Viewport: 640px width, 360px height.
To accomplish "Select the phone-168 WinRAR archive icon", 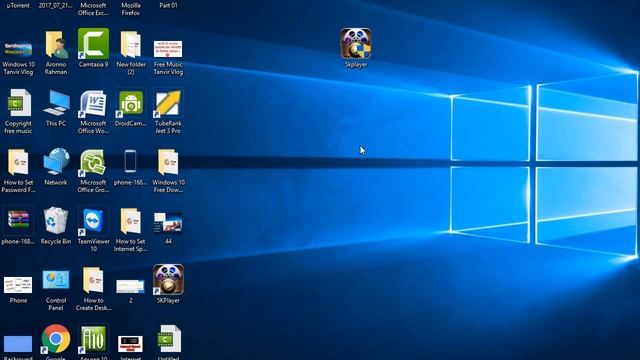I will [x=18, y=221].
